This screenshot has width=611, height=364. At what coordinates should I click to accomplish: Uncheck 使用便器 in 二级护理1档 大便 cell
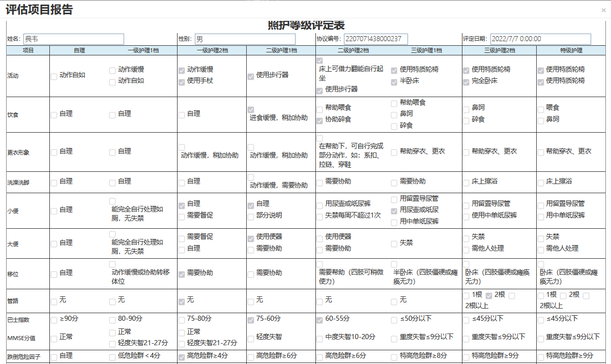(251, 238)
